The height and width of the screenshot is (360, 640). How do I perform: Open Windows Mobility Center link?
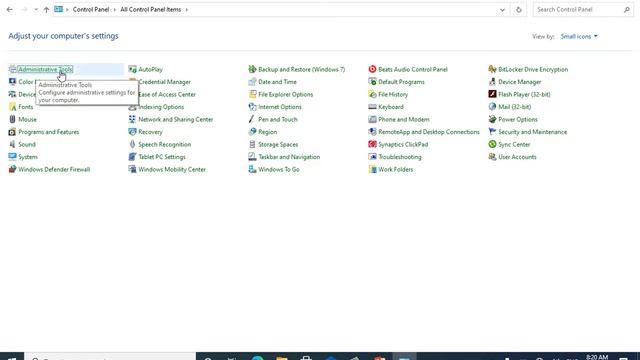pyautogui.click(x=172, y=169)
